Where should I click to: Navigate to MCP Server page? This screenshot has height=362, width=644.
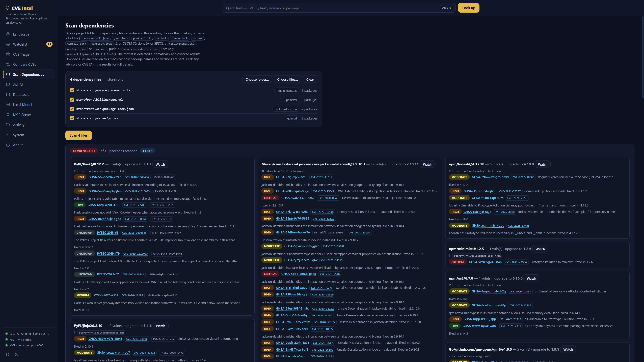pos(29,115)
